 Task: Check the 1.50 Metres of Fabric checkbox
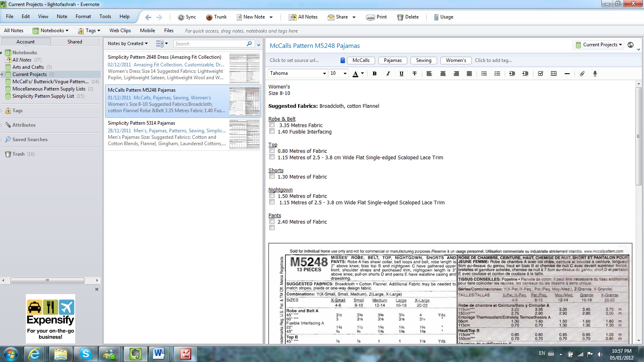pos(272,195)
